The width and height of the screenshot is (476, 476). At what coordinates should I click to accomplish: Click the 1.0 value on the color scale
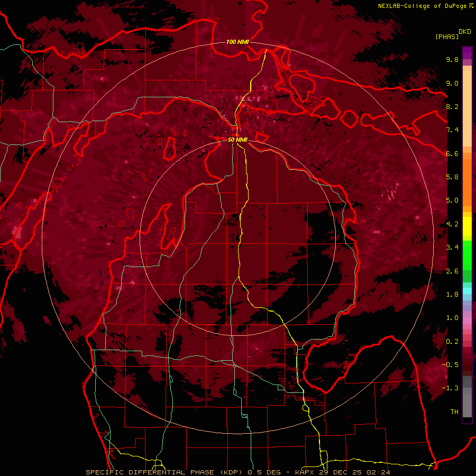coord(452,318)
